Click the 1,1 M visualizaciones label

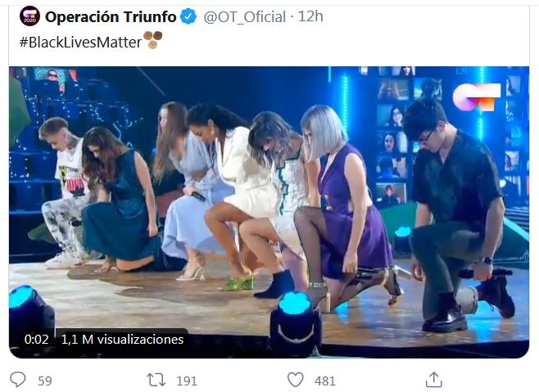[x=122, y=339]
